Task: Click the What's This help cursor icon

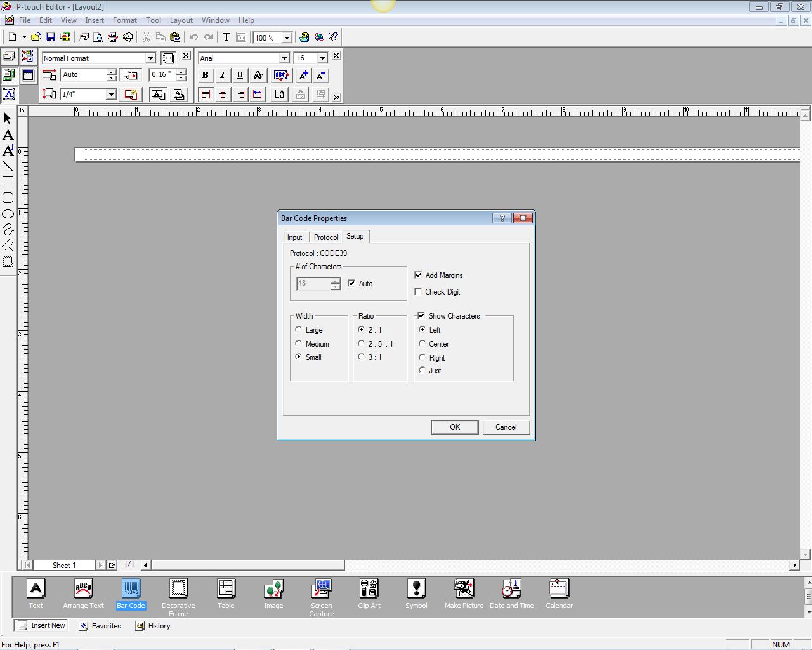Action: pos(334,37)
